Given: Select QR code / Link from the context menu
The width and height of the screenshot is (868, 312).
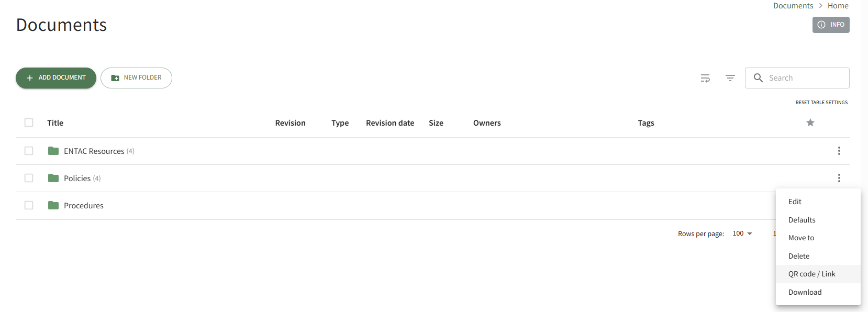Looking at the screenshot, I should (x=811, y=274).
